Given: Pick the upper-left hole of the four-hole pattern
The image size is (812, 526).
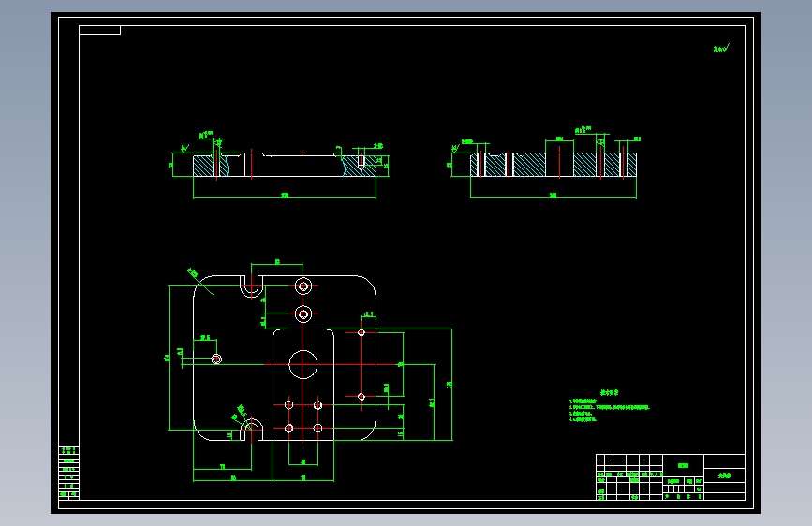Looking at the screenshot, I should (x=289, y=405).
